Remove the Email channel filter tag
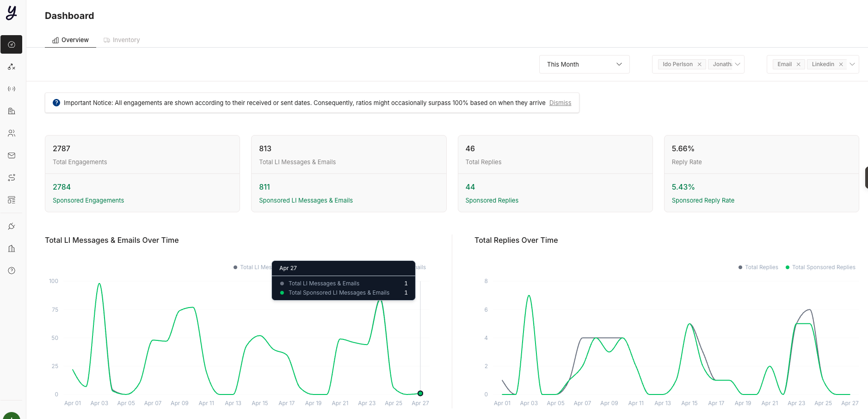 [x=798, y=64]
